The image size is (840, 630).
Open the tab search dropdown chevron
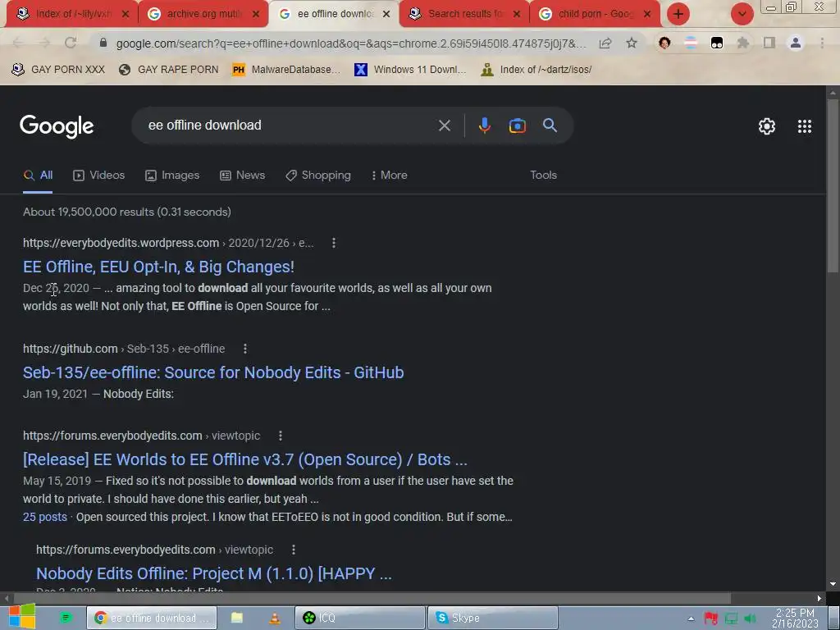[742, 14]
